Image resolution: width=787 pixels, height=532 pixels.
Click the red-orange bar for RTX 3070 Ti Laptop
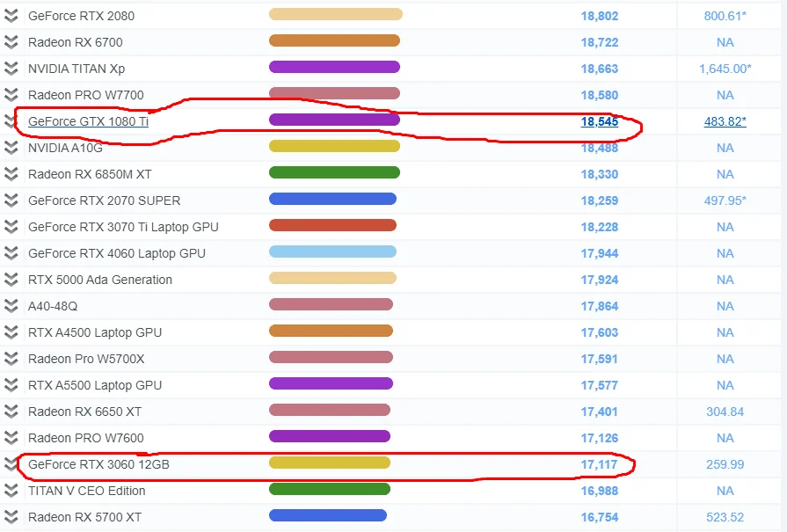[x=332, y=225]
